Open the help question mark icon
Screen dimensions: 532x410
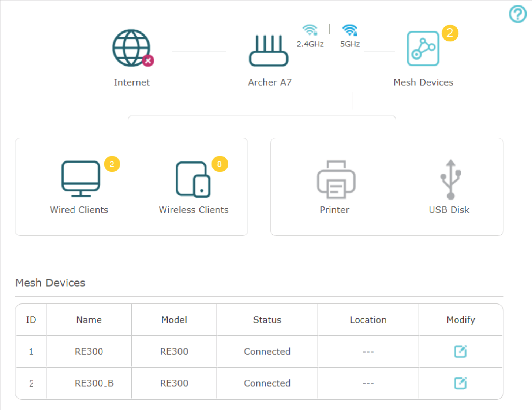tap(518, 14)
